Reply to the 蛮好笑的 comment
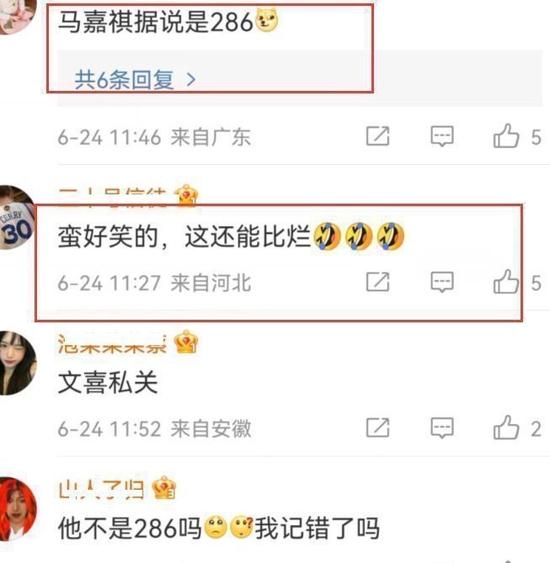The image size is (550, 563). (442, 282)
